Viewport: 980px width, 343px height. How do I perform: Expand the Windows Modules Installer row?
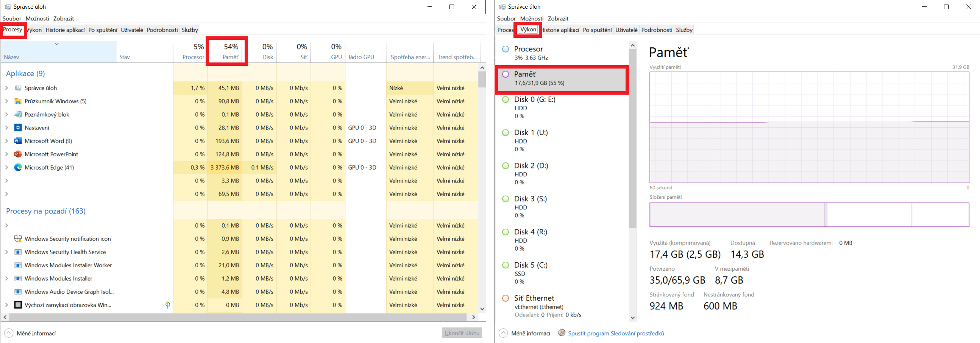pos(6,279)
